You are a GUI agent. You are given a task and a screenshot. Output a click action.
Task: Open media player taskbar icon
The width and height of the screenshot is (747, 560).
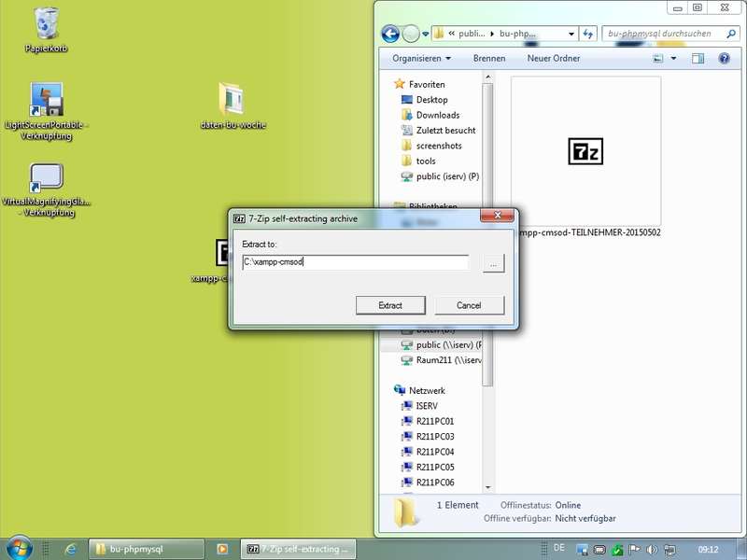(x=222, y=549)
